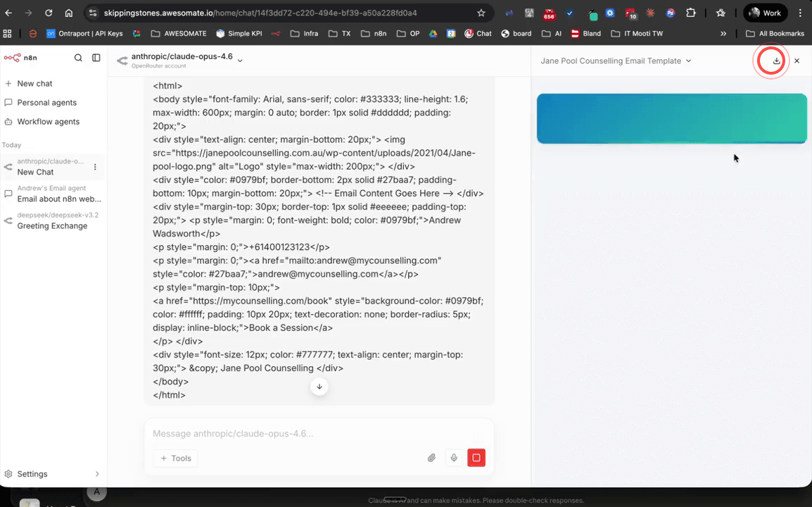This screenshot has height=507, width=812.
Task: Attach a file using the paperclip icon
Action: pyautogui.click(x=431, y=458)
